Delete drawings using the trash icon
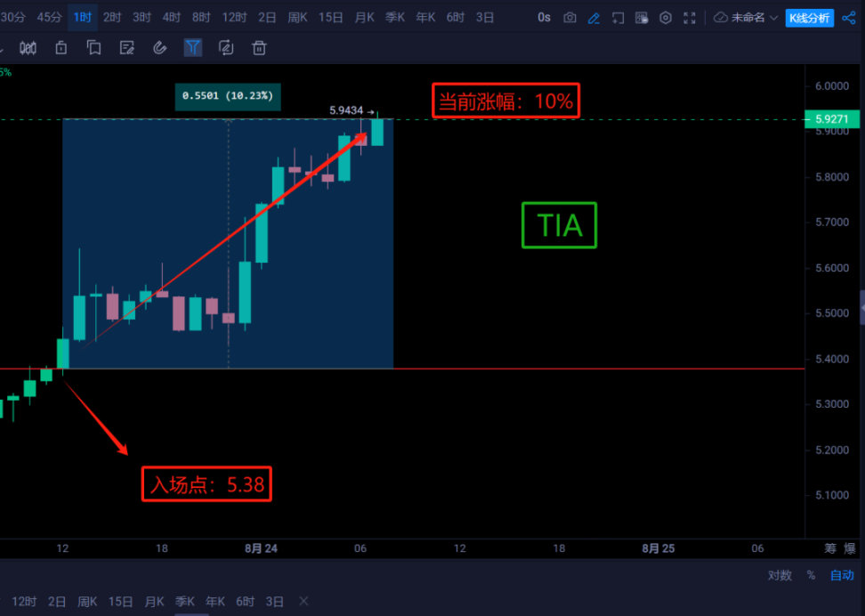Image resolution: width=865 pixels, height=616 pixels. pos(258,48)
